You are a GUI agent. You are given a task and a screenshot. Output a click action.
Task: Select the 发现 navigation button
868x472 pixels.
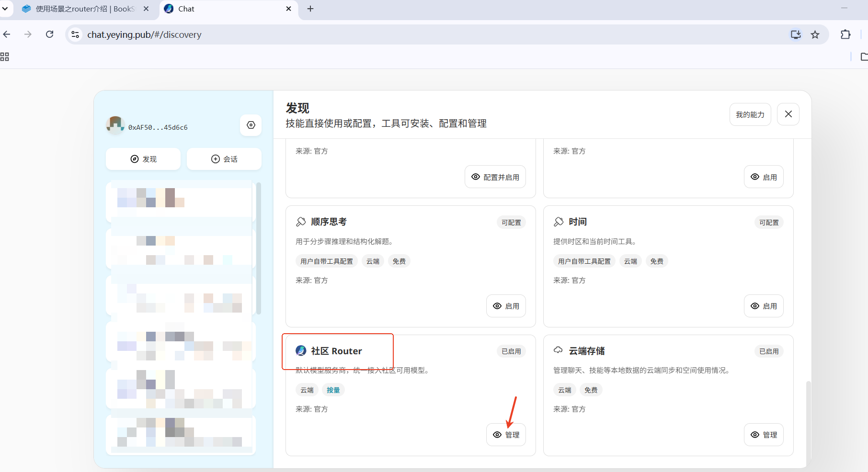click(143, 159)
